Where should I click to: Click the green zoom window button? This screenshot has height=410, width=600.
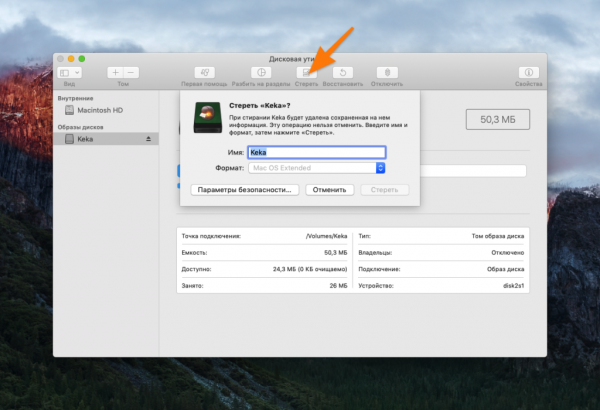[82, 59]
